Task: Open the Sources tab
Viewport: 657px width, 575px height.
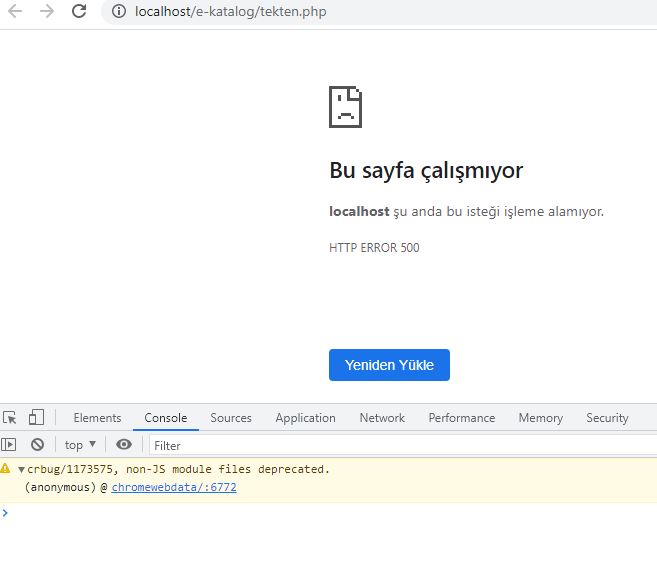Action: tap(231, 418)
